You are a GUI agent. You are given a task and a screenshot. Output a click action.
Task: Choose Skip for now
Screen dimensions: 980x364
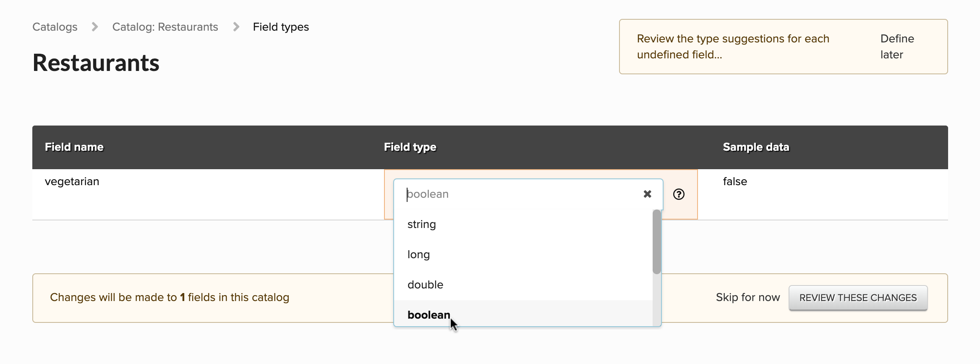click(x=747, y=297)
